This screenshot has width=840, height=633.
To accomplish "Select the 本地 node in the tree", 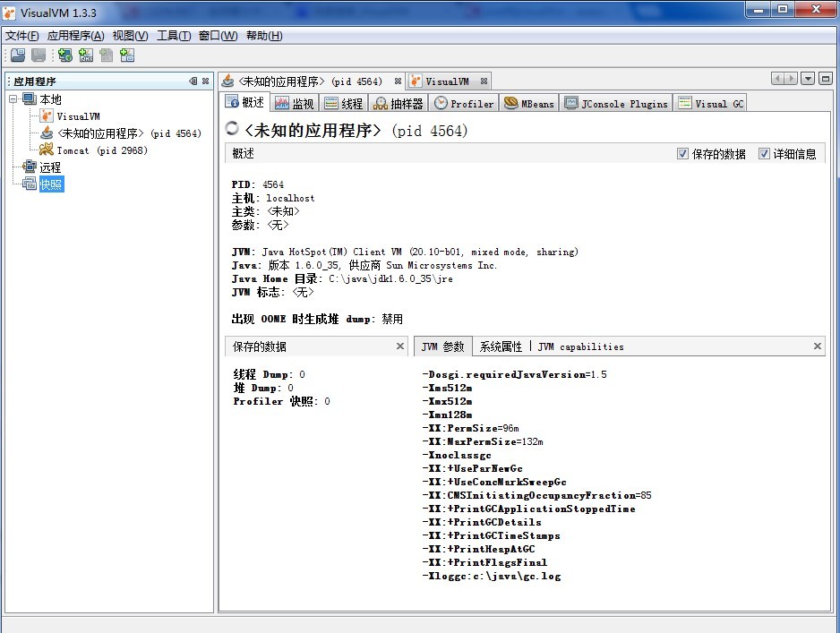I will 50,99.
